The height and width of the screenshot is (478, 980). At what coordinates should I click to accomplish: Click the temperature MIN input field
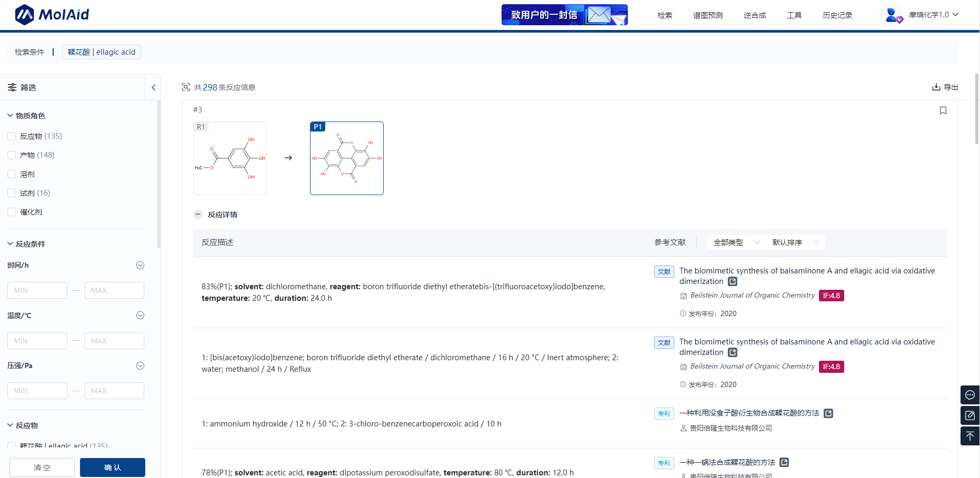tap(37, 341)
